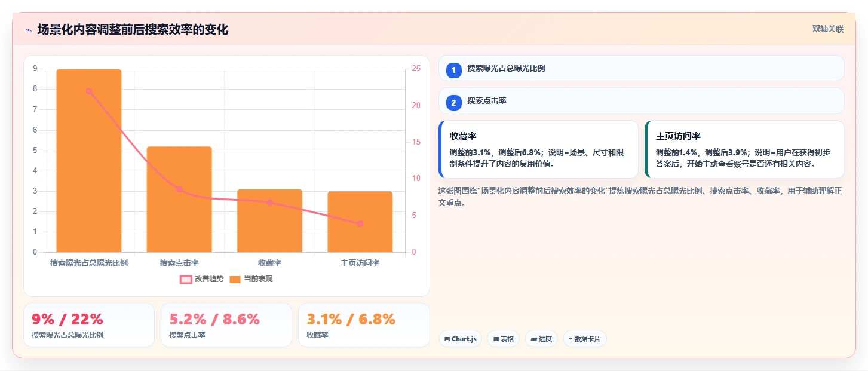Click the orange bar for 搜索曝光占总曝光比例
Image resolution: width=868 pixels, height=371 pixels.
[x=89, y=161]
